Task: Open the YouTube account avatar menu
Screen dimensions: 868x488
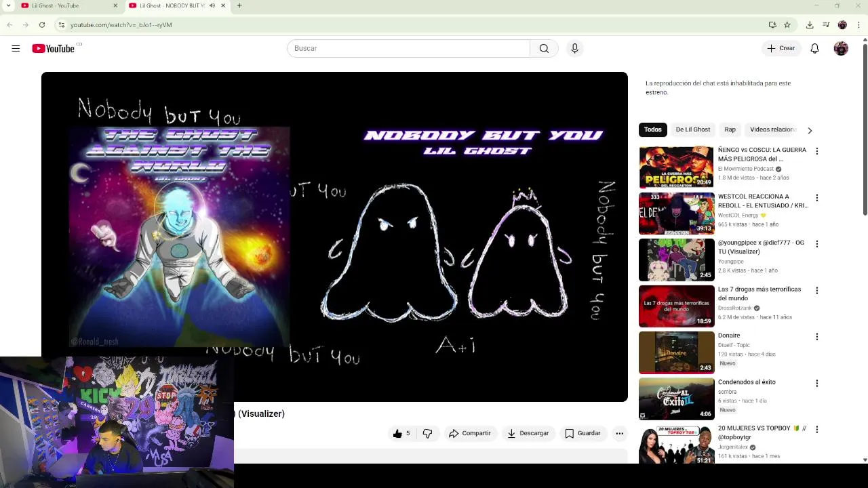Action: [x=841, y=48]
